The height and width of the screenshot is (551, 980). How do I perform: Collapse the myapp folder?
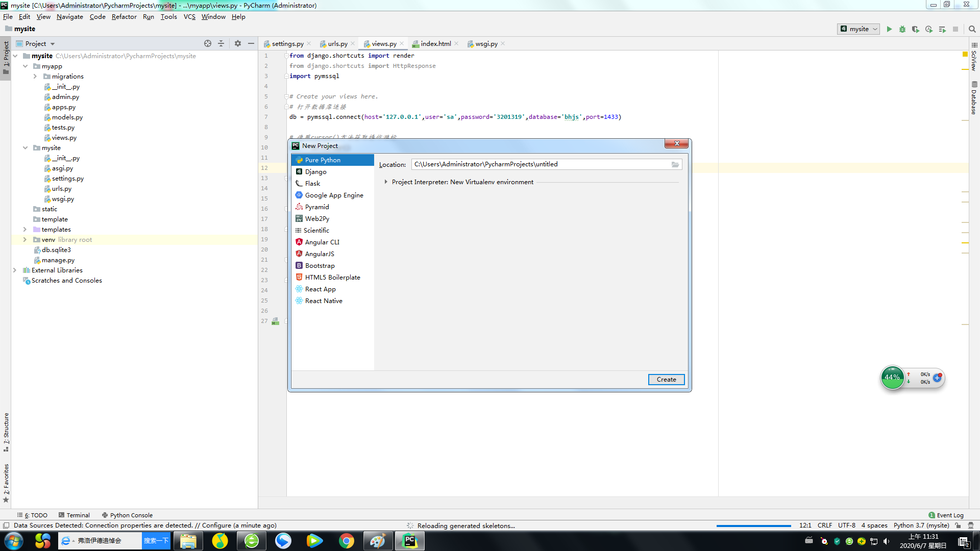click(25, 66)
